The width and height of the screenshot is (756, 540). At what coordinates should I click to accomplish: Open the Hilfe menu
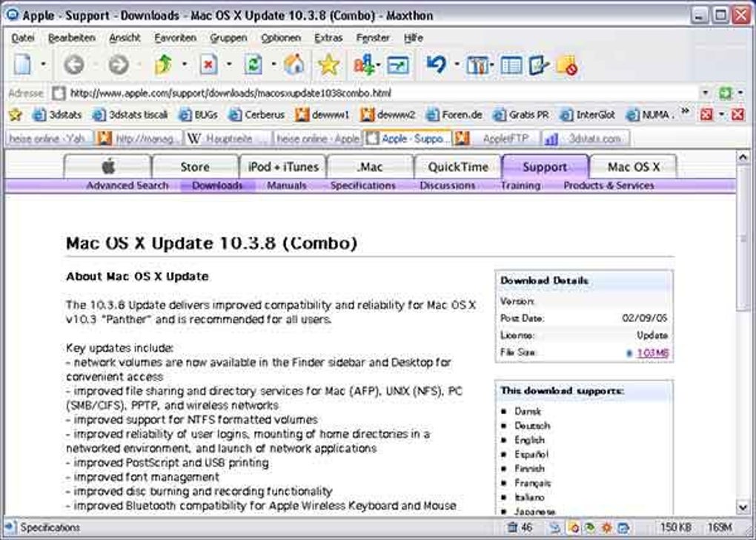pyautogui.click(x=413, y=38)
